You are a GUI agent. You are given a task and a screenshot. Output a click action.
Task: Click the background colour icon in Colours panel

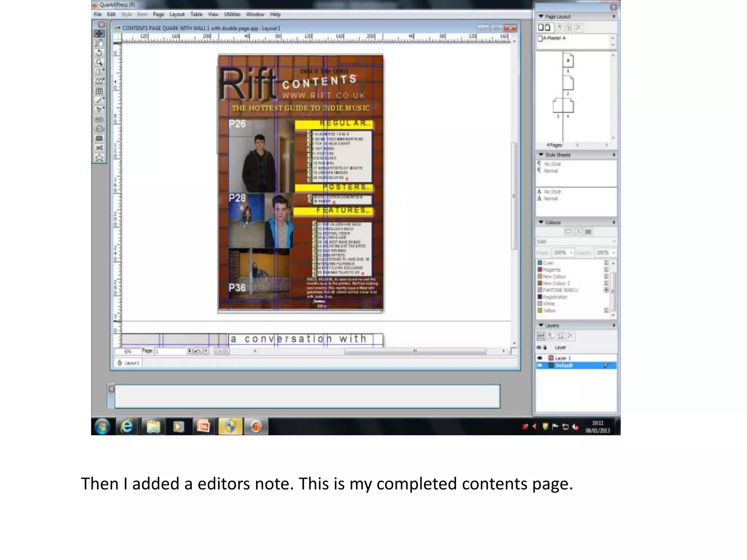tap(588, 232)
